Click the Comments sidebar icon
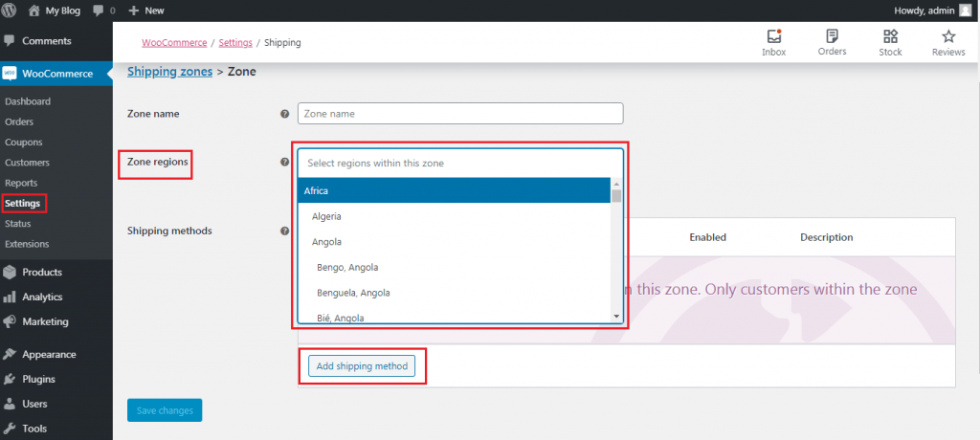This screenshot has width=980, height=440. pos(10,40)
